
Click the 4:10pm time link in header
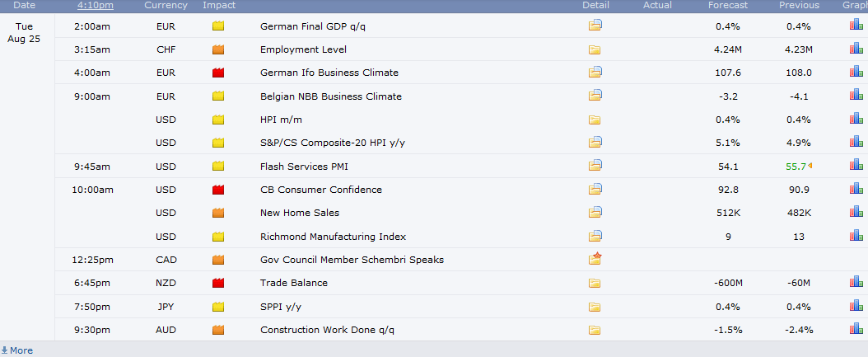pos(96,6)
